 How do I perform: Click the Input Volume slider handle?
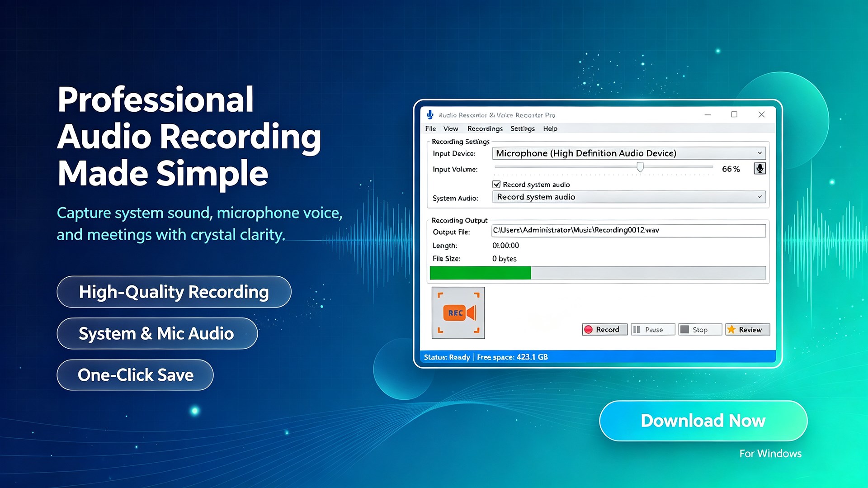[x=640, y=167]
